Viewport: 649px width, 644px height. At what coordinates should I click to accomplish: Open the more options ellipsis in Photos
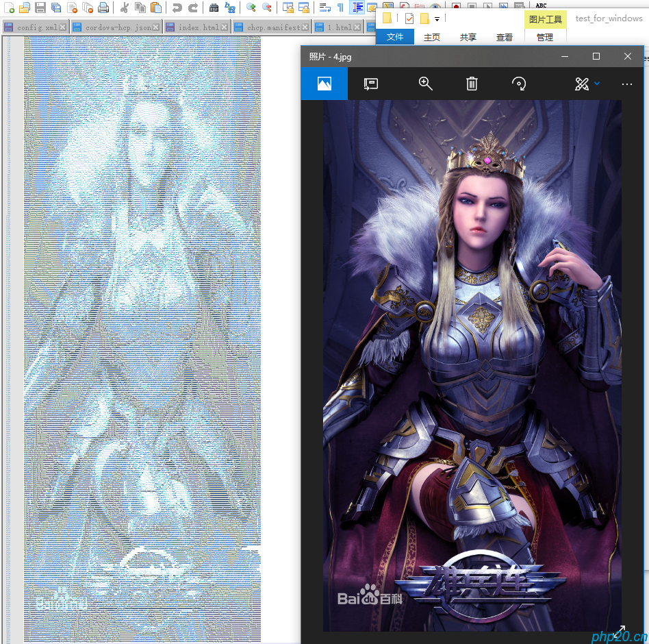[627, 84]
